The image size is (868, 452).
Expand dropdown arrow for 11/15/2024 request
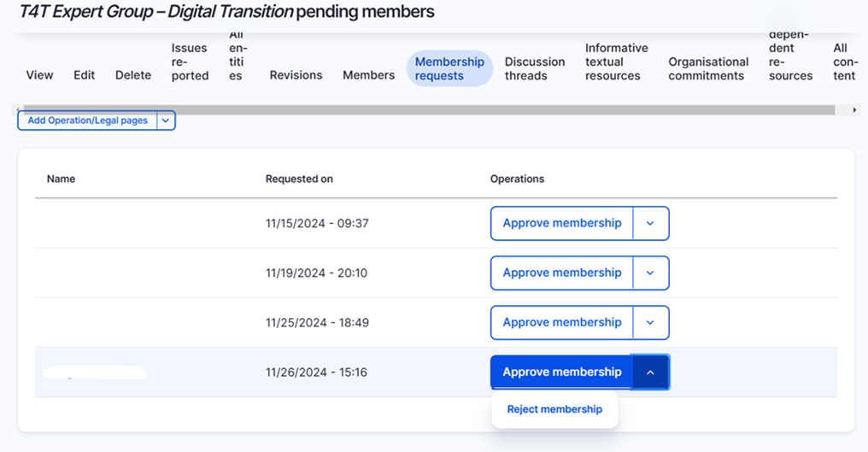pyautogui.click(x=650, y=224)
